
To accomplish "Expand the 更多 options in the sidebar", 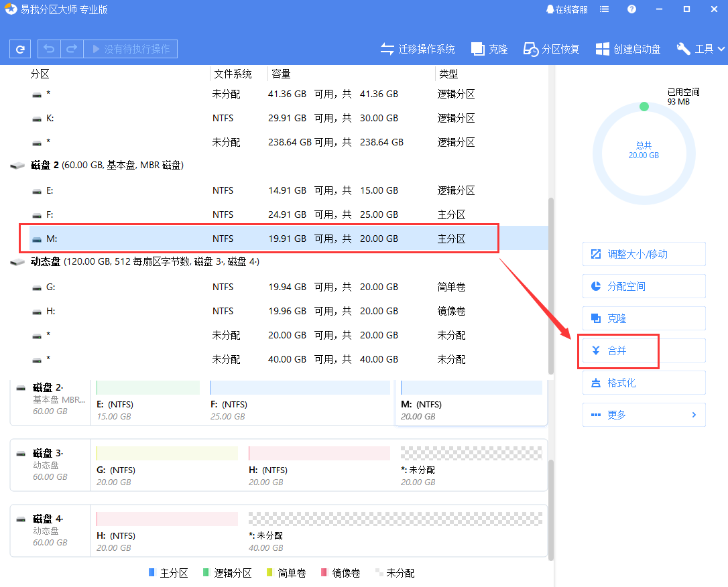I will tap(644, 414).
